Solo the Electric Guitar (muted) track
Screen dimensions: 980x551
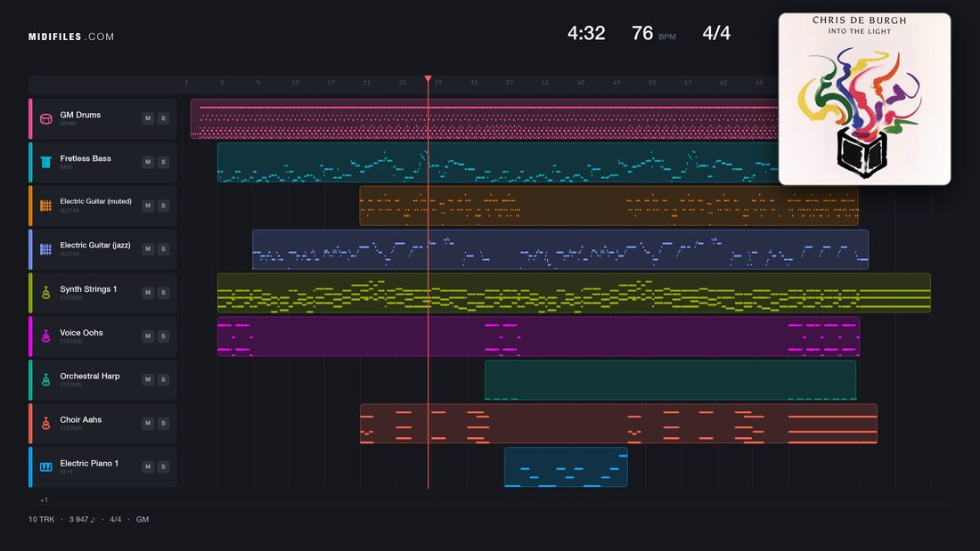pos(163,206)
